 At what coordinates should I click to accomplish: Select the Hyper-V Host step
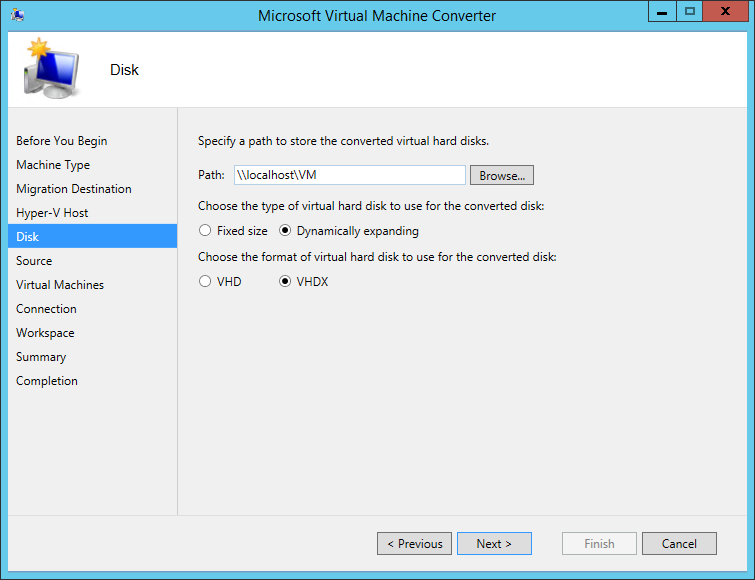pos(52,213)
